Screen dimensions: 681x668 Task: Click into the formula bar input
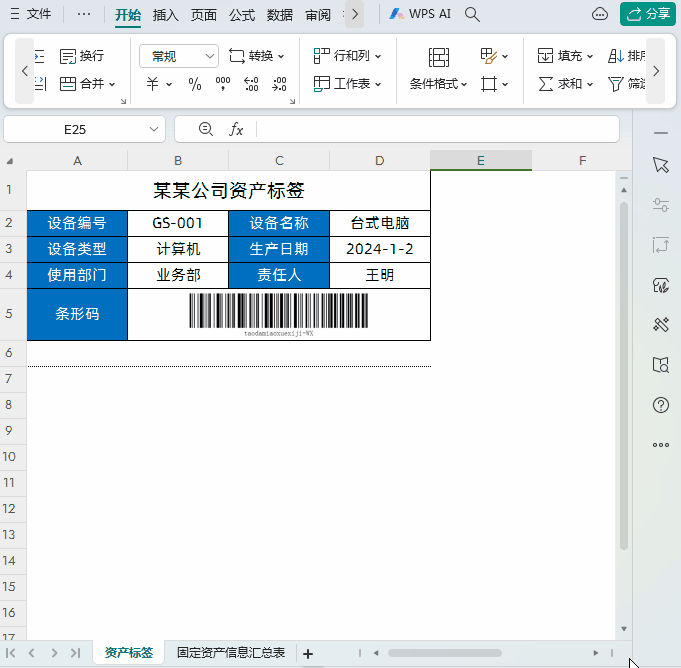(437, 129)
